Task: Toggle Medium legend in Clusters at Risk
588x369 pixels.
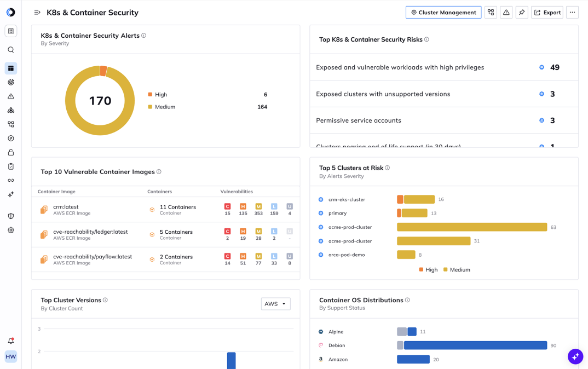Action: [x=457, y=269]
